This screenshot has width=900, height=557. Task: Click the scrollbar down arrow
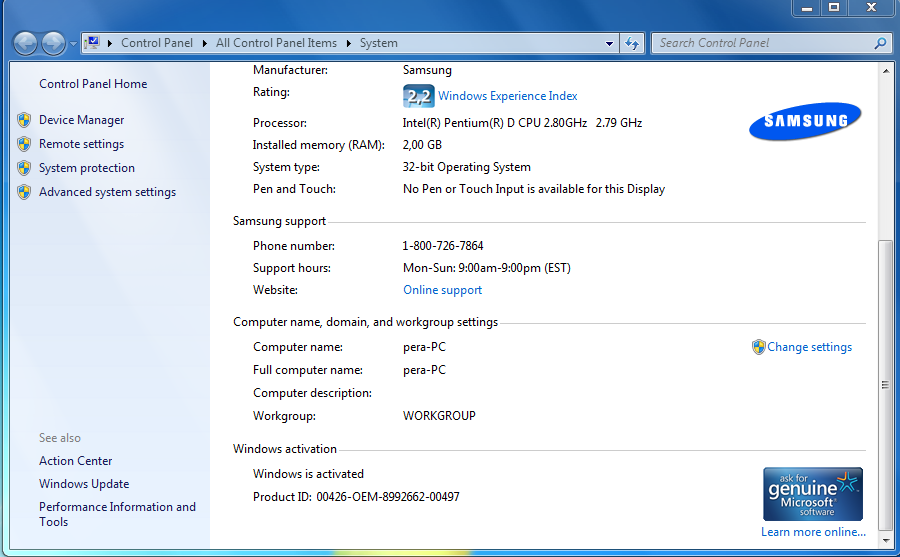[886, 540]
